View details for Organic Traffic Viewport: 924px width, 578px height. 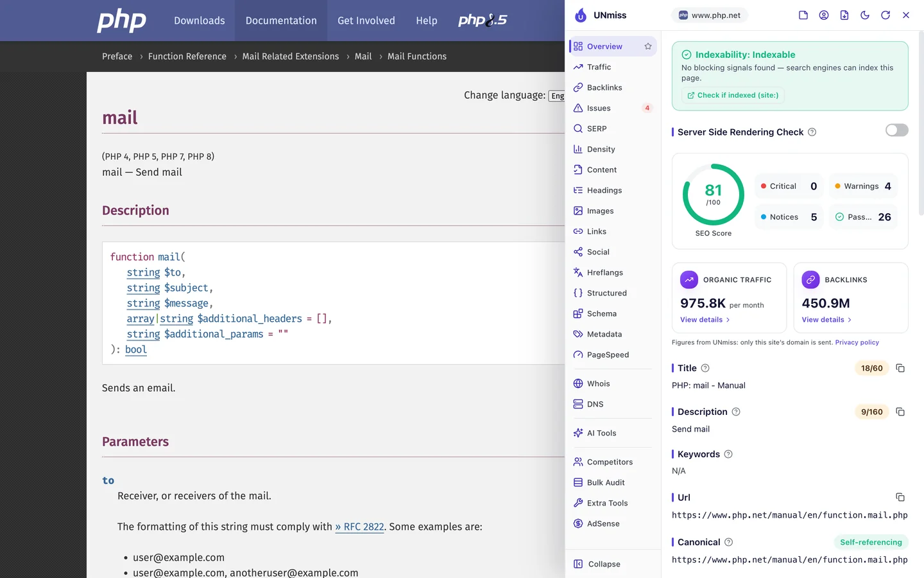[705, 320]
